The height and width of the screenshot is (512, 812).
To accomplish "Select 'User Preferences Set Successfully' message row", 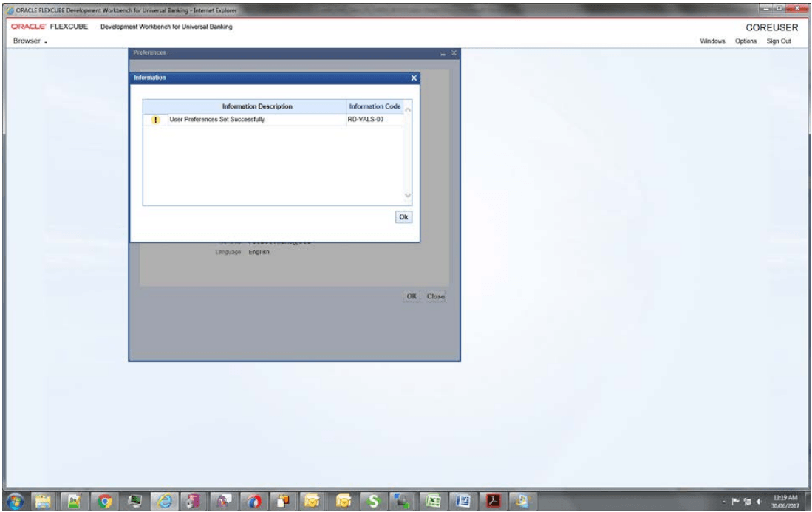I will coord(273,120).
